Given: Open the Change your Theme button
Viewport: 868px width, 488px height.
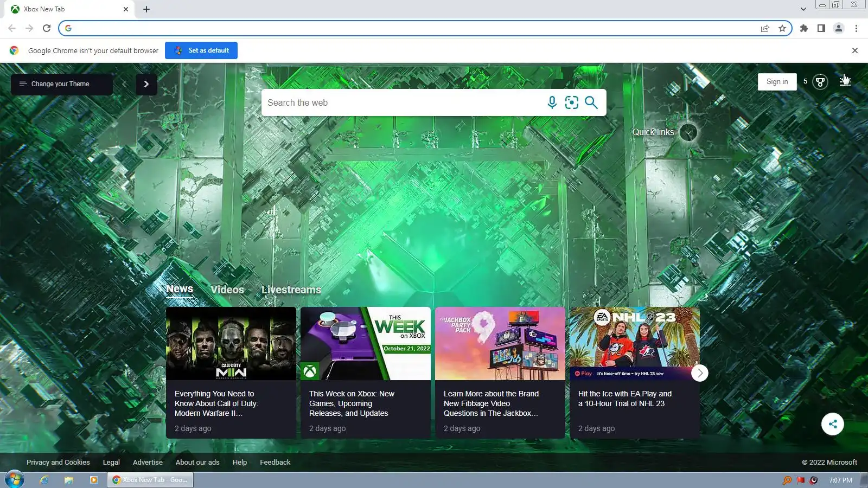Looking at the screenshot, I should pyautogui.click(x=62, y=84).
